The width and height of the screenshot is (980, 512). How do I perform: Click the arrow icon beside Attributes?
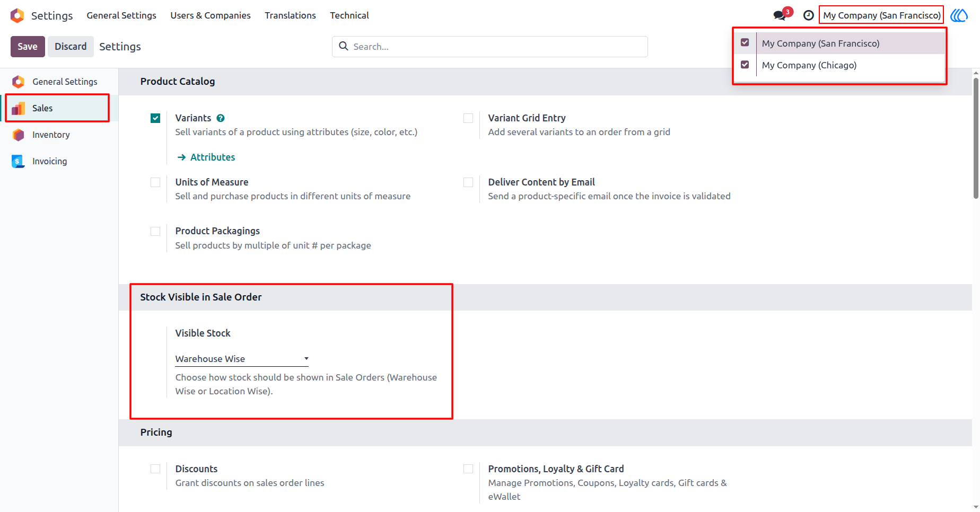181,157
